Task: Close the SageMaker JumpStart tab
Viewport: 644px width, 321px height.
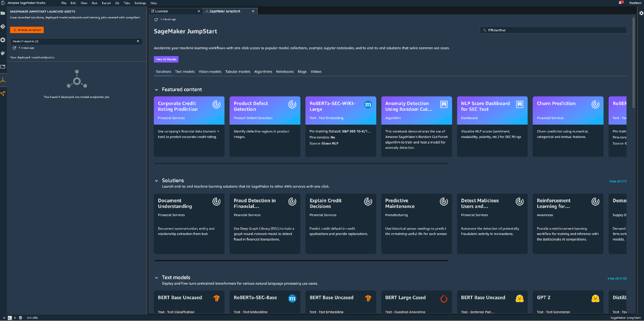Action: click(253, 11)
